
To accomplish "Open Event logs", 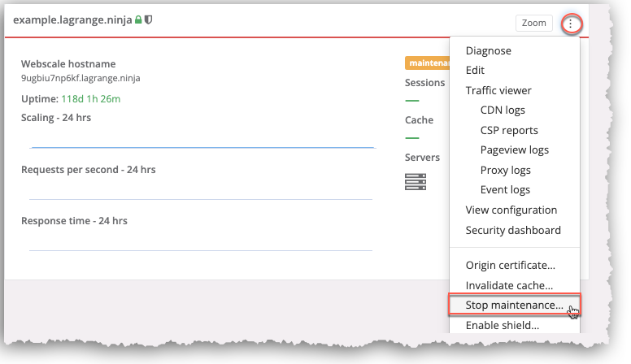I will point(505,190).
